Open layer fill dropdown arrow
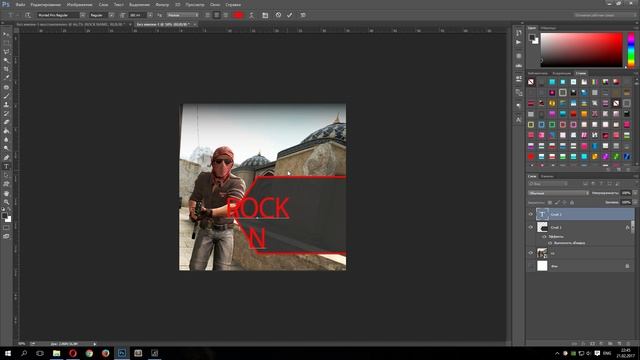This screenshot has width=640, height=360. [635, 202]
